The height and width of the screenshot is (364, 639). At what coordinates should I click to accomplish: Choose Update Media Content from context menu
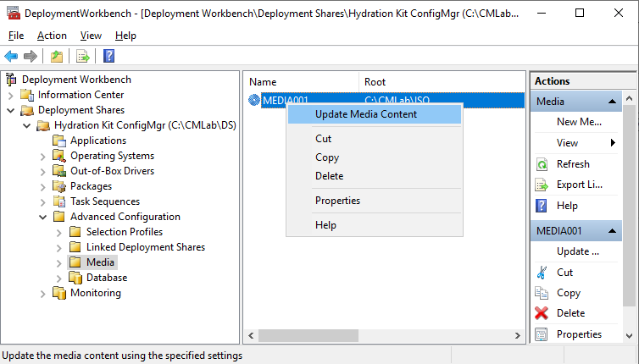pyautogui.click(x=375, y=114)
